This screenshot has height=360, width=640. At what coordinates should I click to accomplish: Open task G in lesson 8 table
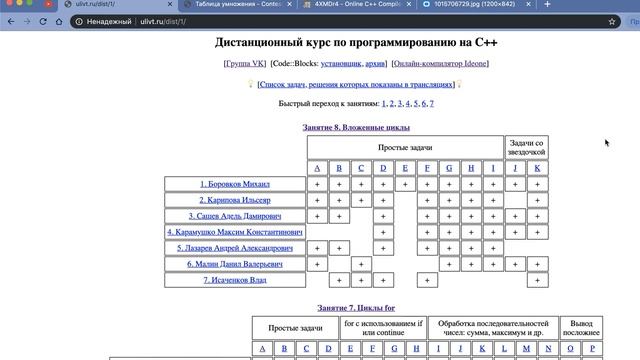[x=449, y=168]
